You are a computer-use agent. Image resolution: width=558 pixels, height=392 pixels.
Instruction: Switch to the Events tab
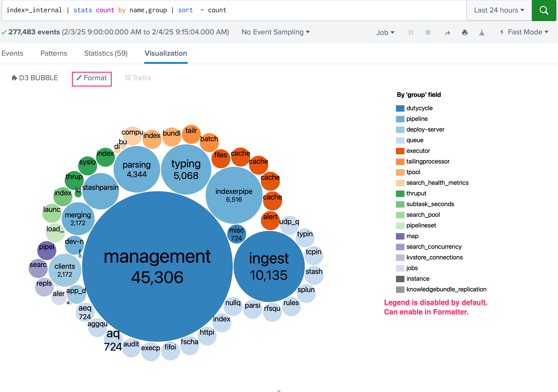point(12,53)
